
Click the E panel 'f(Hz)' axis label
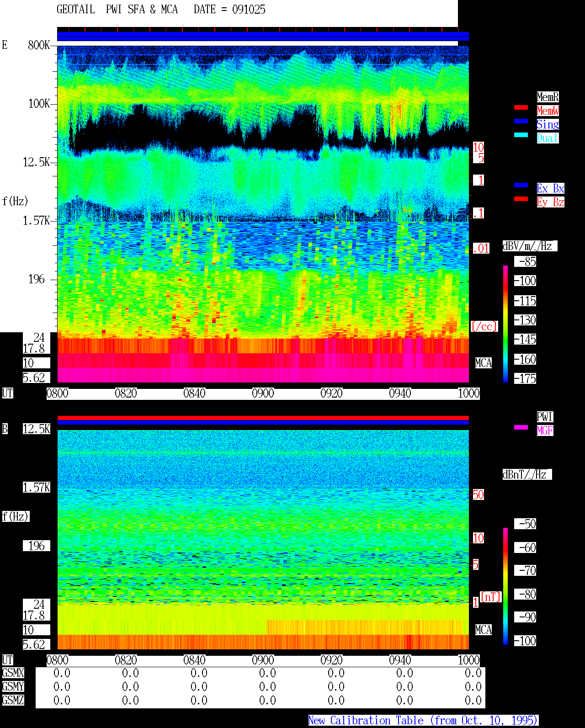pos(15,201)
